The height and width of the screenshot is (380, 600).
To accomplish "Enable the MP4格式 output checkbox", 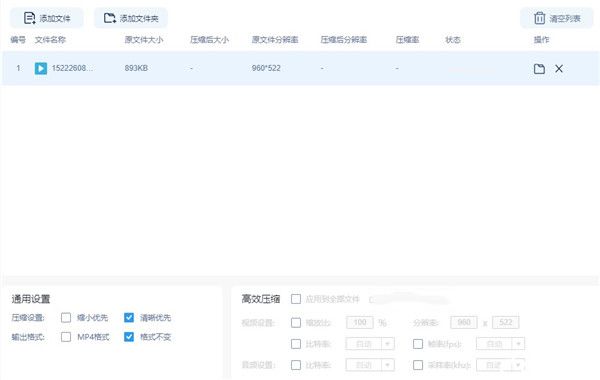I will (x=66, y=337).
